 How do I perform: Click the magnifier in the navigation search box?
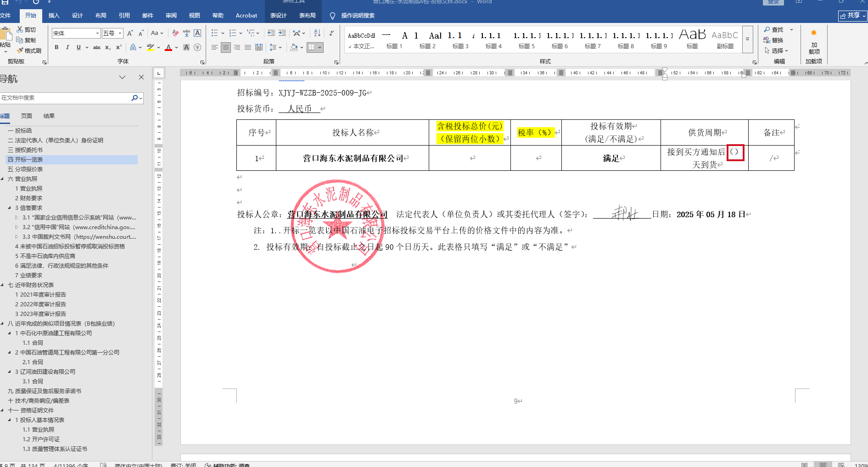pos(134,98)
